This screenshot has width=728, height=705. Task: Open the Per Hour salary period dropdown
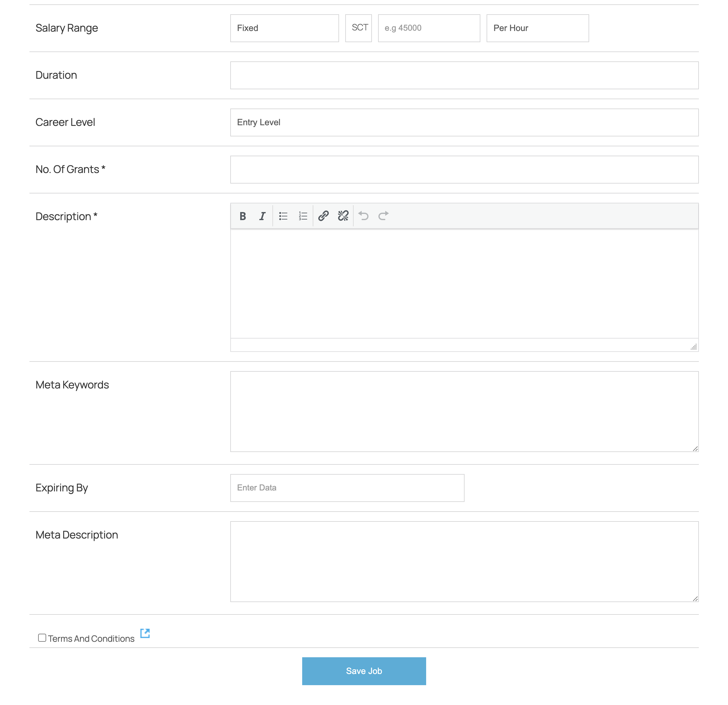coord(537,28)
